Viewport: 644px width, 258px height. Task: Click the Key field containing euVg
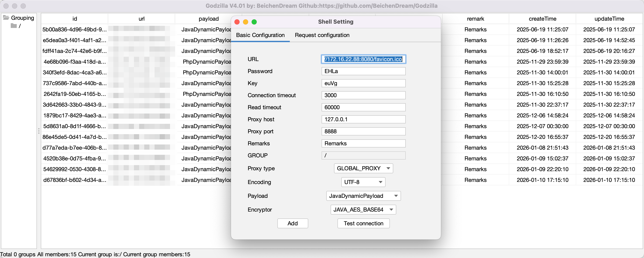363,83
